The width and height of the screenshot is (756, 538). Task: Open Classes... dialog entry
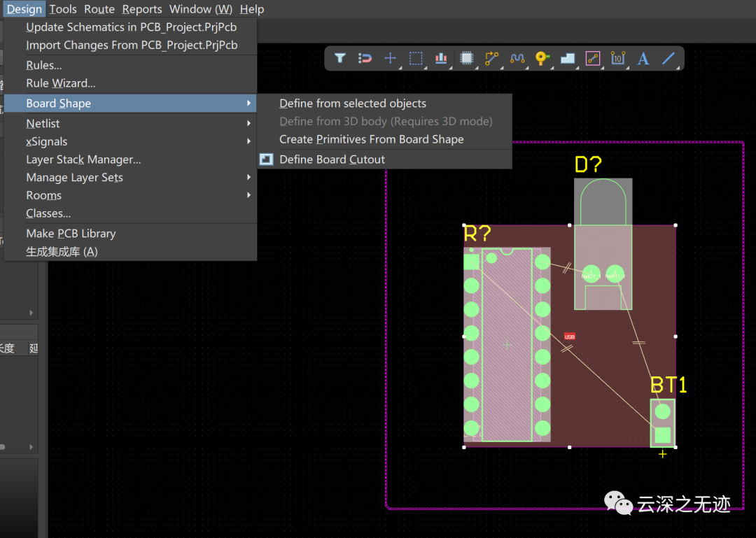[130, 213]
